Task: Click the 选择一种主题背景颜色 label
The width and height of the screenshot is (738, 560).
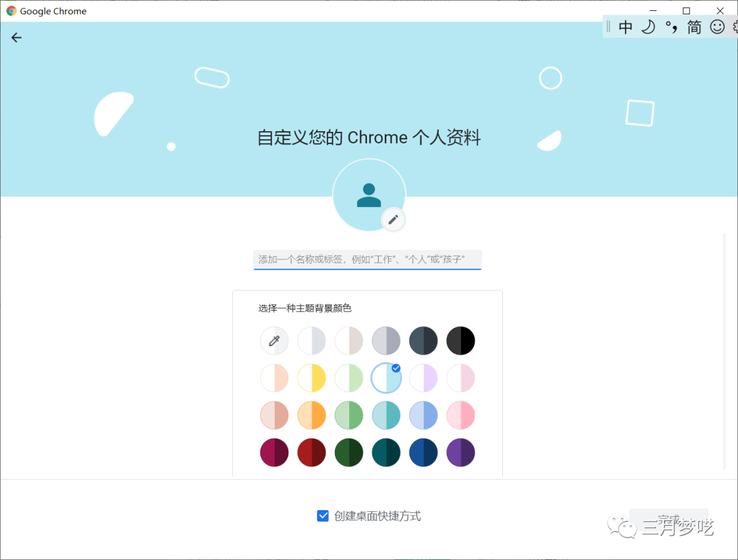Action: point(305,308)
